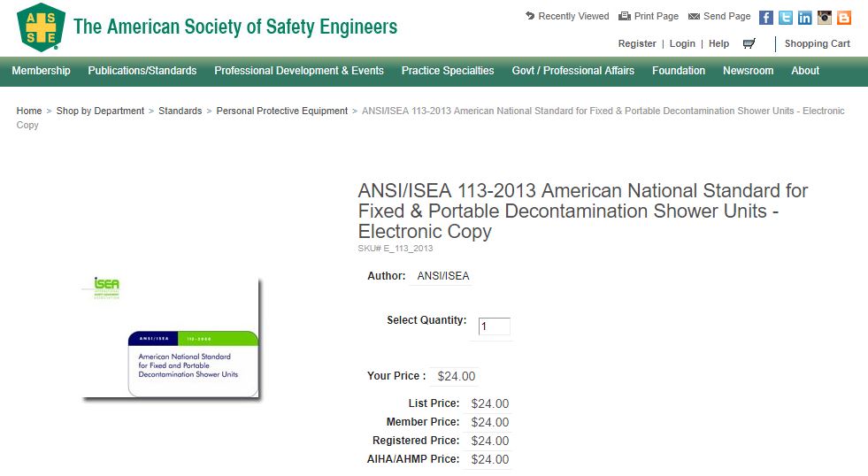Viewport: 868px width, 476px height.
Task: Click the ASSE logo
Action: 40,27
